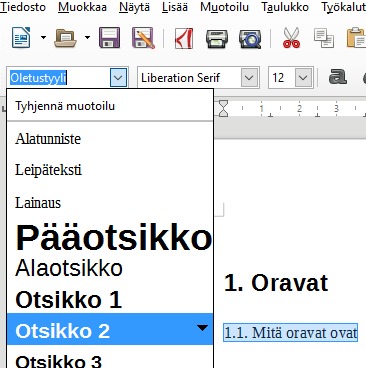Click the Open folder icon

pyautogui.click(x=65, y=38)
